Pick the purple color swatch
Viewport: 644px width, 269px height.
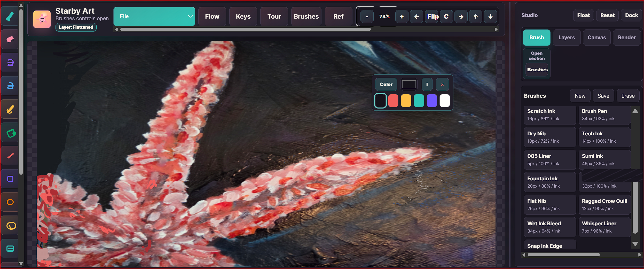(432, 101)
